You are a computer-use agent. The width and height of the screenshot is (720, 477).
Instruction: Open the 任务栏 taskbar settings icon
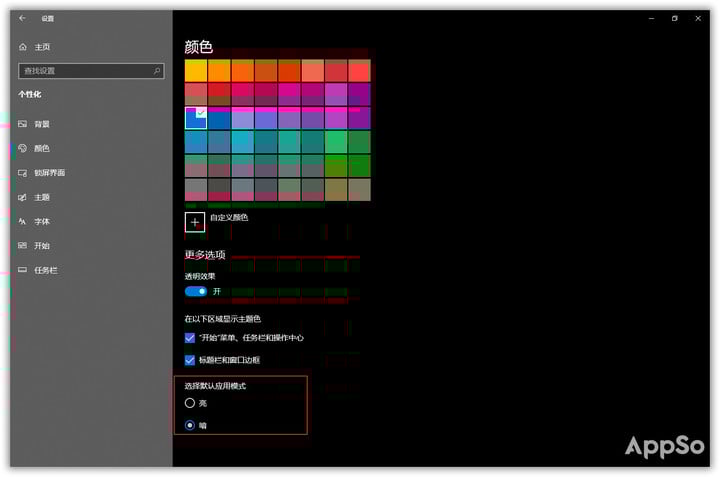[22, 270]
